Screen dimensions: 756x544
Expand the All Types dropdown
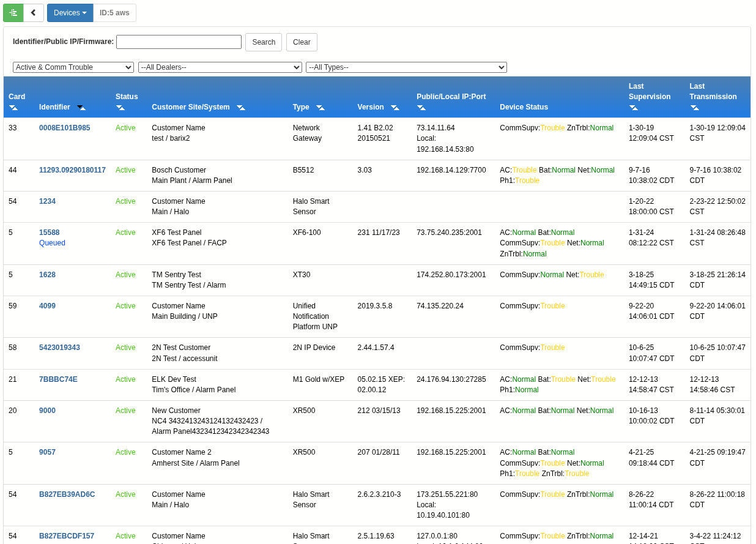pos(406,67)
